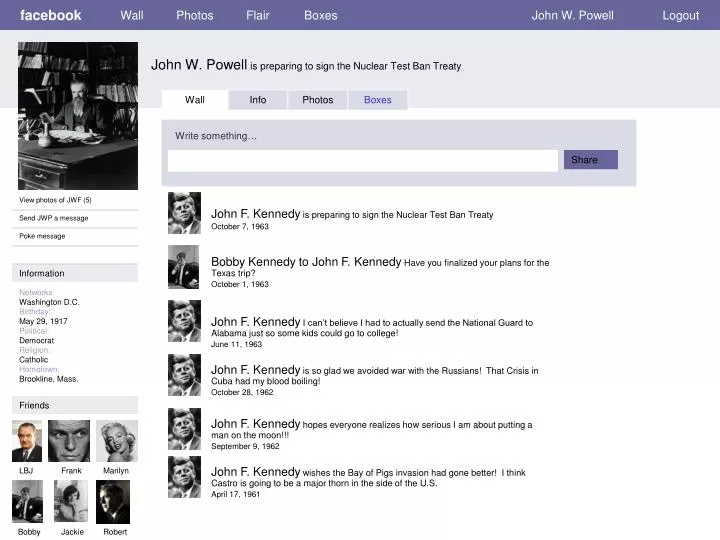Screen dimensions: 720x540
Task: Click avatar on Nuclear Test Ban Treaty post
Action: (x=184, y=213)
